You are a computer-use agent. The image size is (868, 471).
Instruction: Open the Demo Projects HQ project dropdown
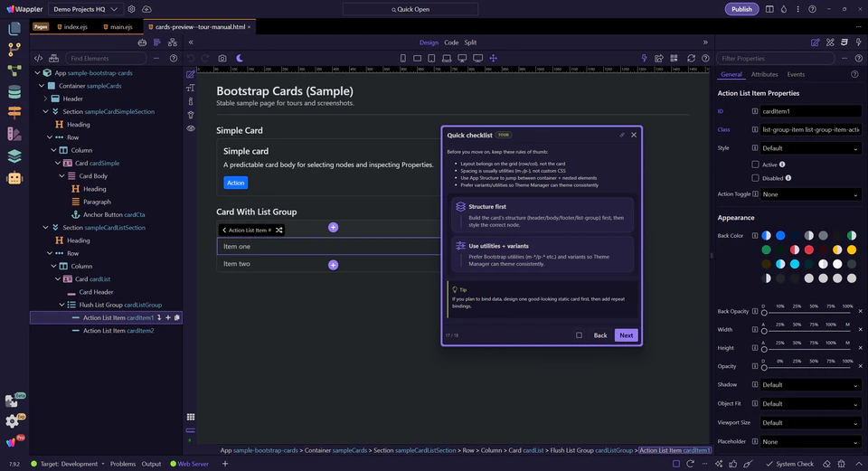85,9
